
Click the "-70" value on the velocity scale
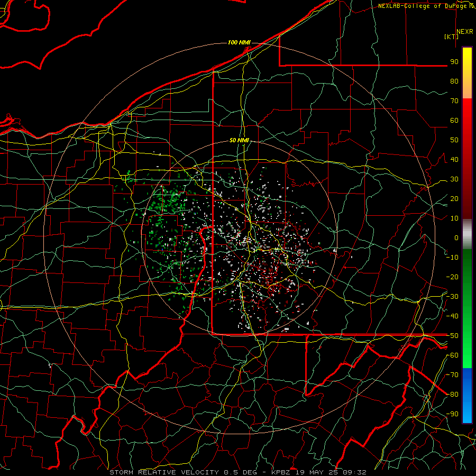click(452, 375)
